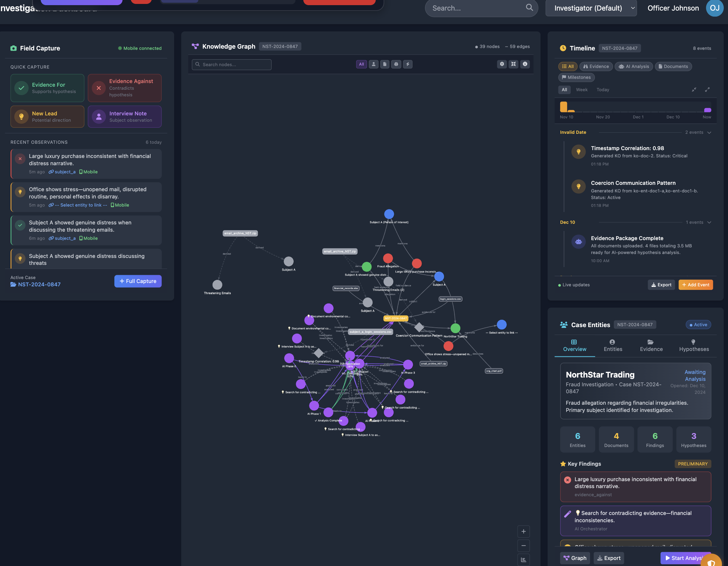Fit the knowledge graph to view
This screenshot has height=566, width=728.
[x=513, y=64]
